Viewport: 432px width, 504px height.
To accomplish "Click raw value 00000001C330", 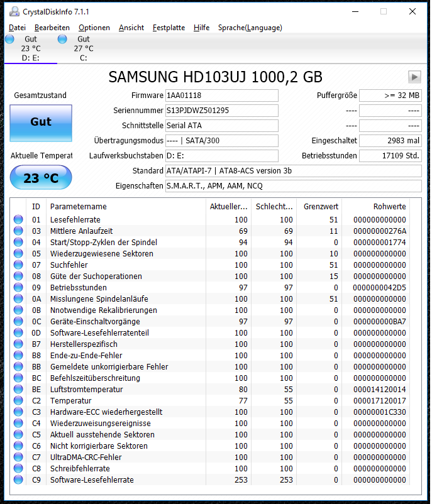I will pos(380,412).
